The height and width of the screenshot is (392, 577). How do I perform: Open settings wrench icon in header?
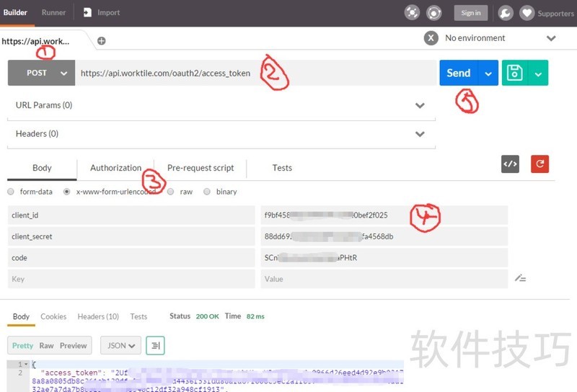[506, 13]
